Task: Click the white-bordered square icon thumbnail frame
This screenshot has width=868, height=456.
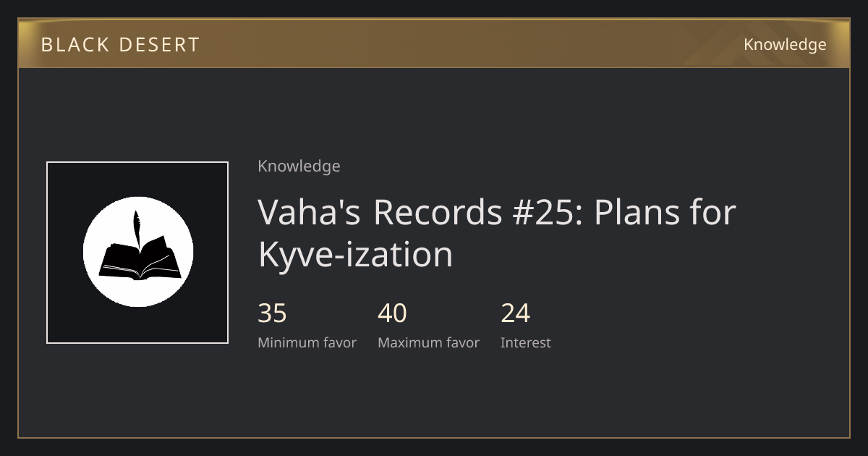Action: (137, 253)
